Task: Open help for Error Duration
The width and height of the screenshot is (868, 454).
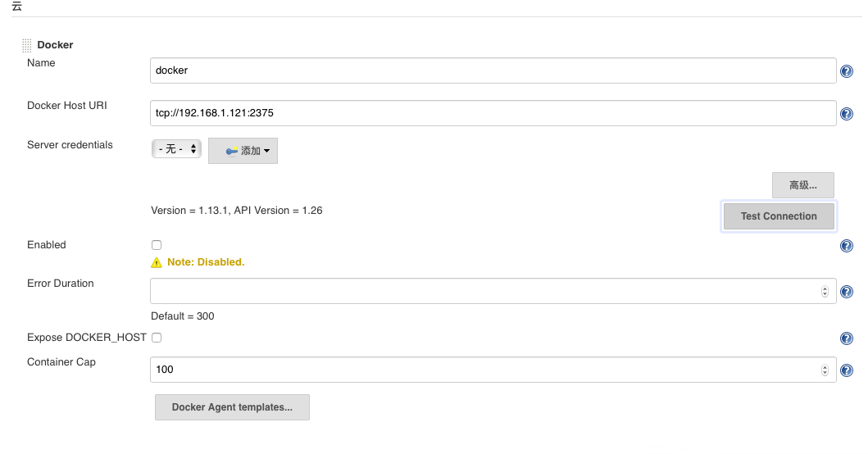Action: pos(847,292)
